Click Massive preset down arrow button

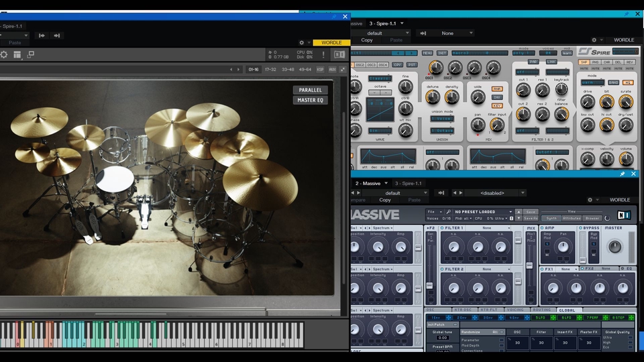pyautogui.click(x=519, y=219)
